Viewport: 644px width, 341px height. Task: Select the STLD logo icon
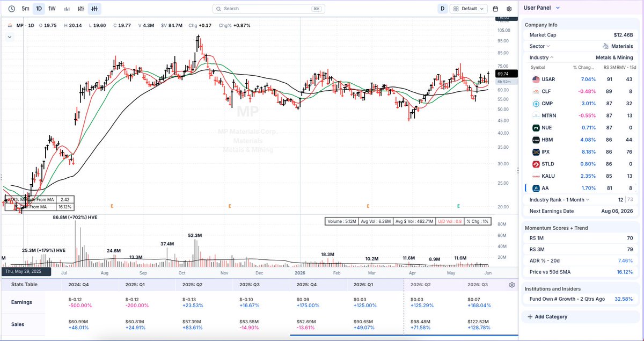[536, 164]
